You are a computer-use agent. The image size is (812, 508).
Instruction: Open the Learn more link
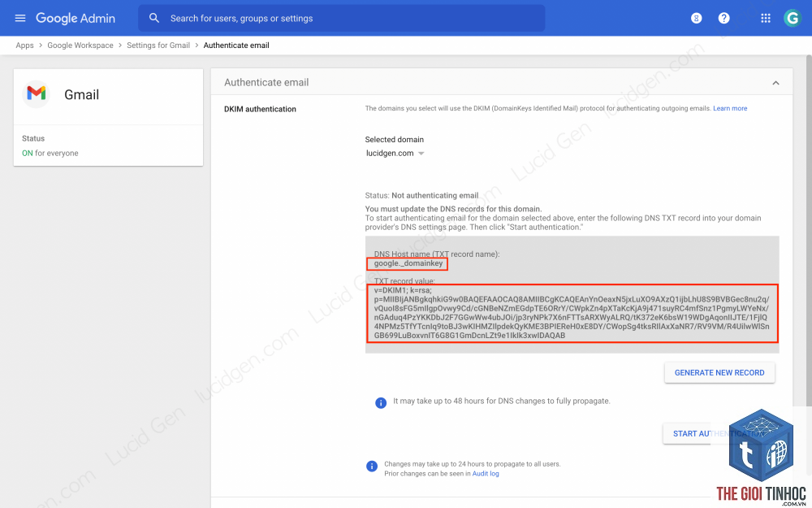click(730, 108)
